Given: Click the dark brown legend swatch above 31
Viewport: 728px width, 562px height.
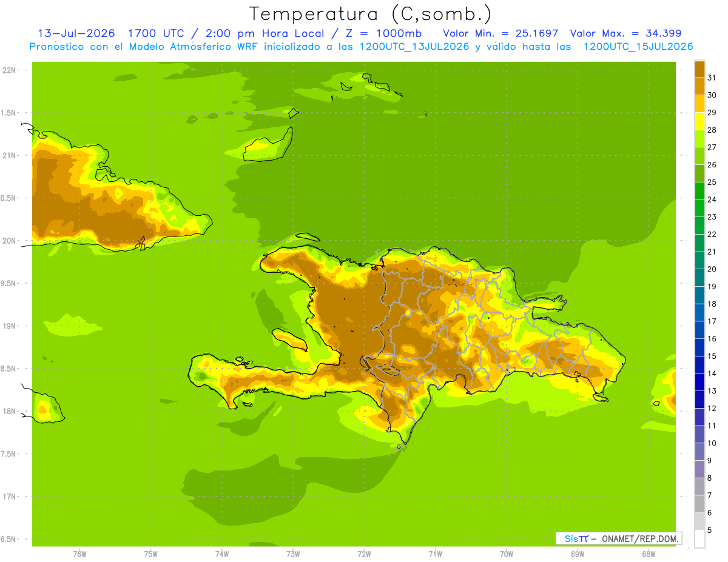Looking at the screenshot, I should point(699,69).
